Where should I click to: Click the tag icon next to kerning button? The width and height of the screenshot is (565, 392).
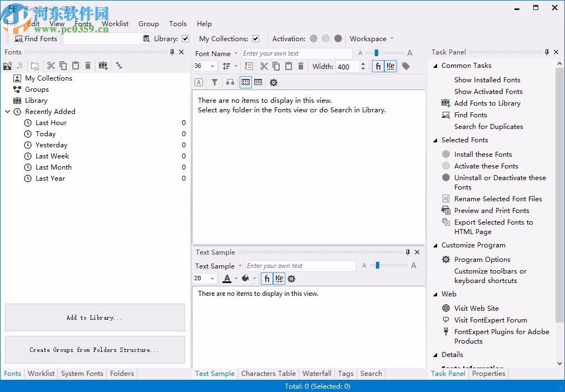coord(406,66)
